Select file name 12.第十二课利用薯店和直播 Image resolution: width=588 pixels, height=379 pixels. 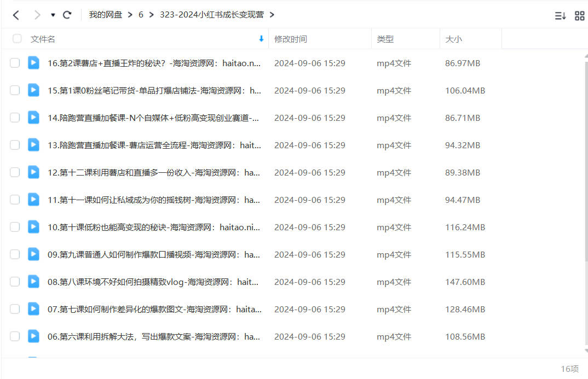click(x=154, y=173)
